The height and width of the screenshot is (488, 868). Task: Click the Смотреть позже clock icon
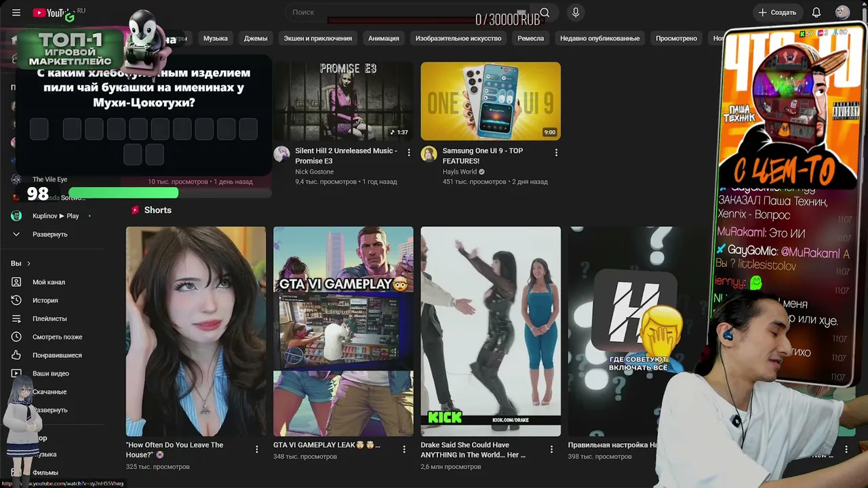pyautogui.click(x=16, y=337)
